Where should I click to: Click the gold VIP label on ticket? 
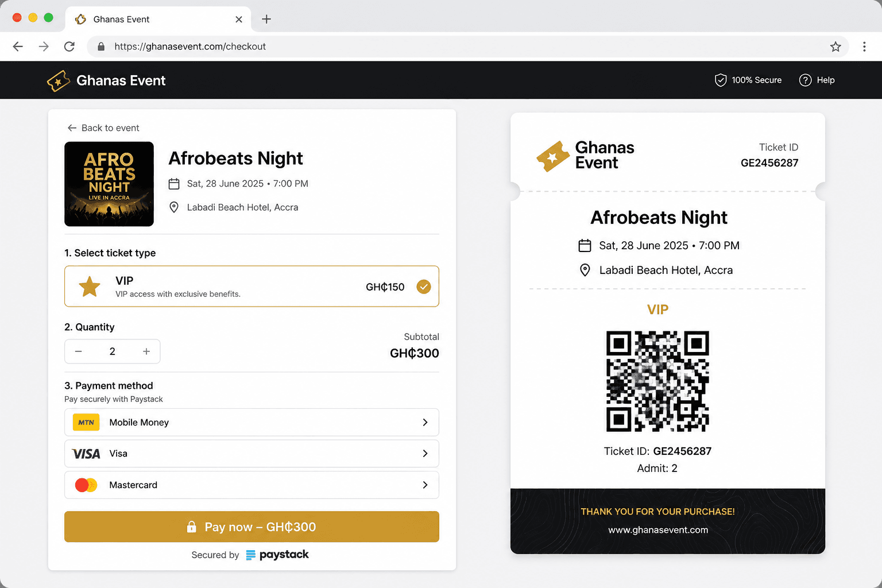coord(657,310)
